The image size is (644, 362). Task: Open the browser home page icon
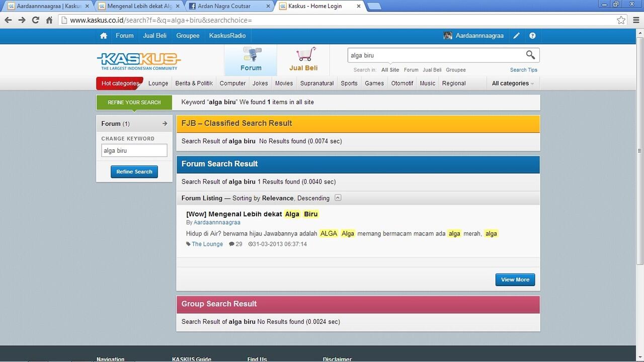(x=49, y=20)
